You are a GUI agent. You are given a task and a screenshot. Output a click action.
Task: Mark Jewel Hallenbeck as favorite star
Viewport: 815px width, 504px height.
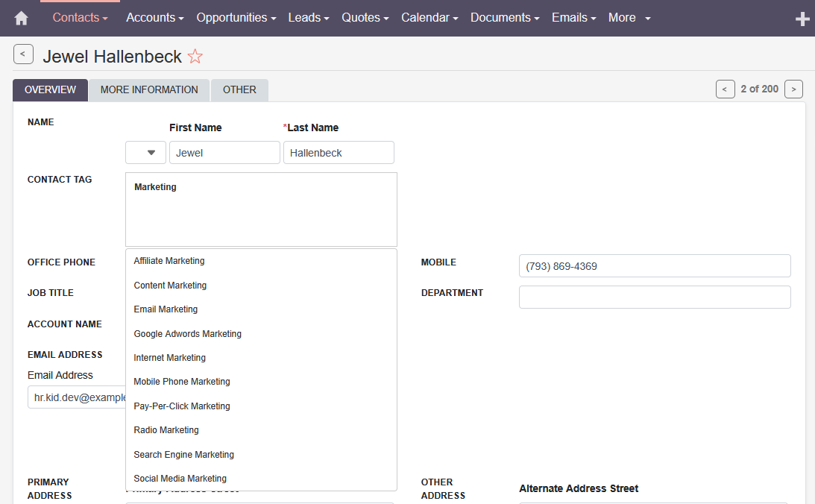(x=195, y=56)
